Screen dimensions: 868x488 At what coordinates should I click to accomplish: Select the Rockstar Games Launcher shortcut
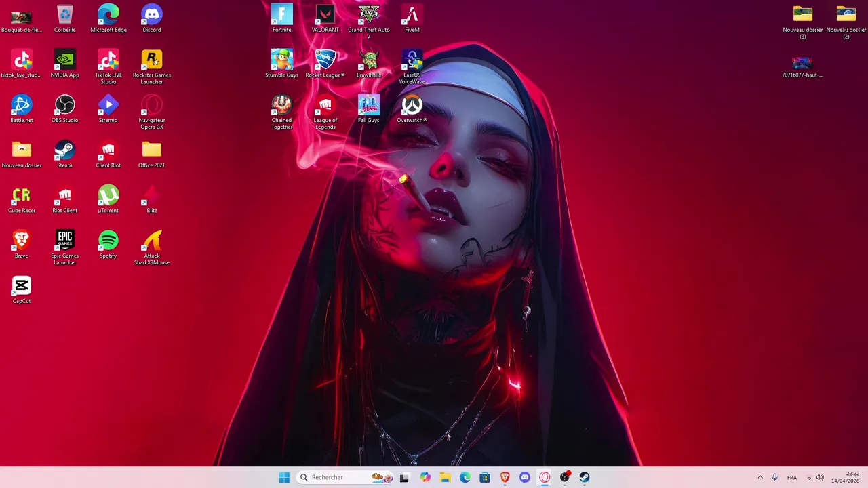click(x=152, y=67)
